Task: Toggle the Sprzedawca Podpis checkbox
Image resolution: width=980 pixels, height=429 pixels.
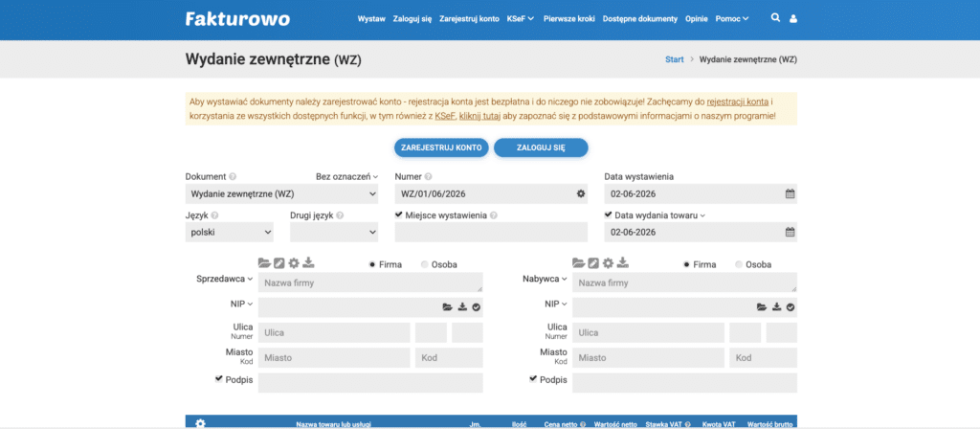Action: (219, 379)
